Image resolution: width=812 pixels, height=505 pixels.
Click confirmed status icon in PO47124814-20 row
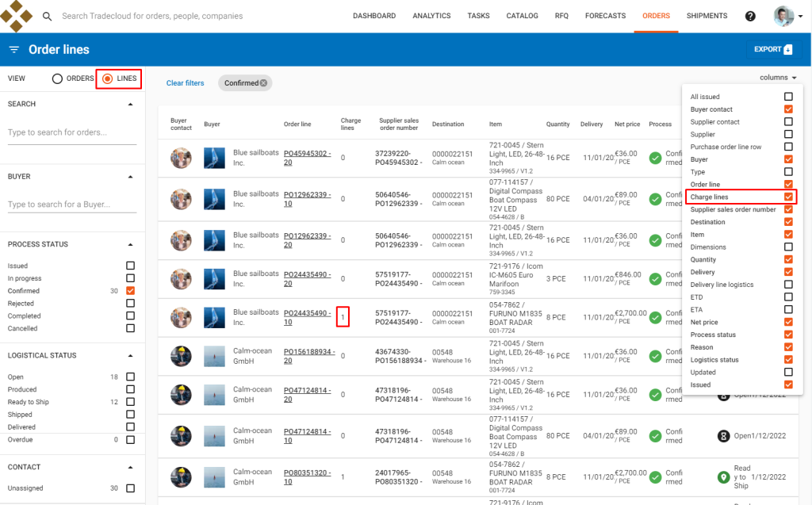pyautogui.click(x=655, y=395)
